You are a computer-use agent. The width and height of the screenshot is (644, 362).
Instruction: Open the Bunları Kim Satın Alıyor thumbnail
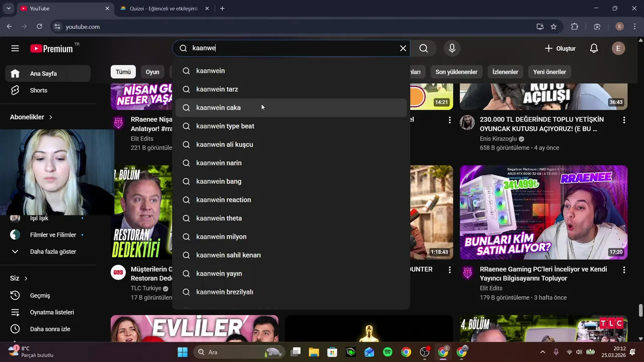pyautogui.click(x=543, y=212)
